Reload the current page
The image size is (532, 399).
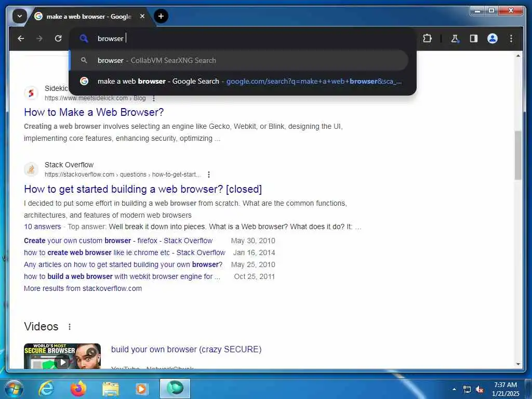[x=58, y=38]
